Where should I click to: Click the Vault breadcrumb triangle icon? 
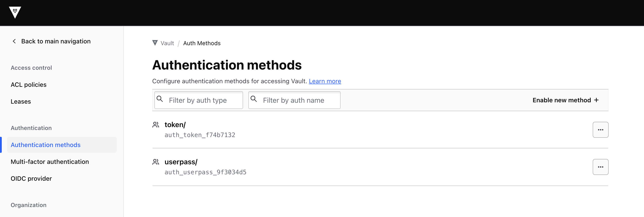pyautogui.click(x=155, y=43)
